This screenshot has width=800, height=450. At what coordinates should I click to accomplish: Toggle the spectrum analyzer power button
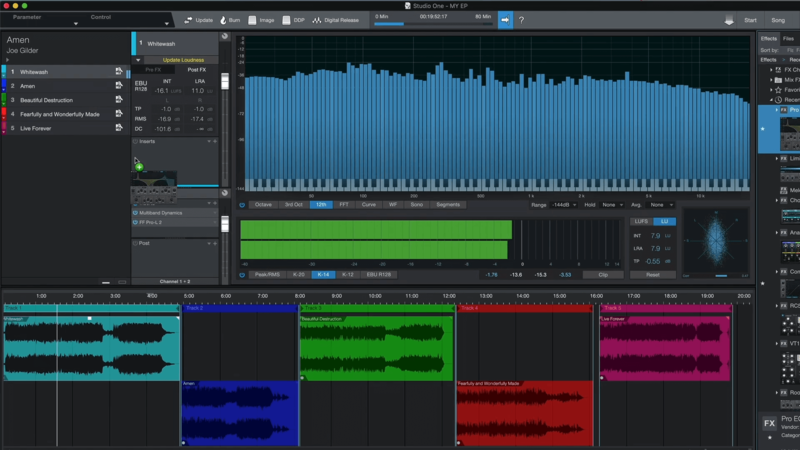click(242, 204)
